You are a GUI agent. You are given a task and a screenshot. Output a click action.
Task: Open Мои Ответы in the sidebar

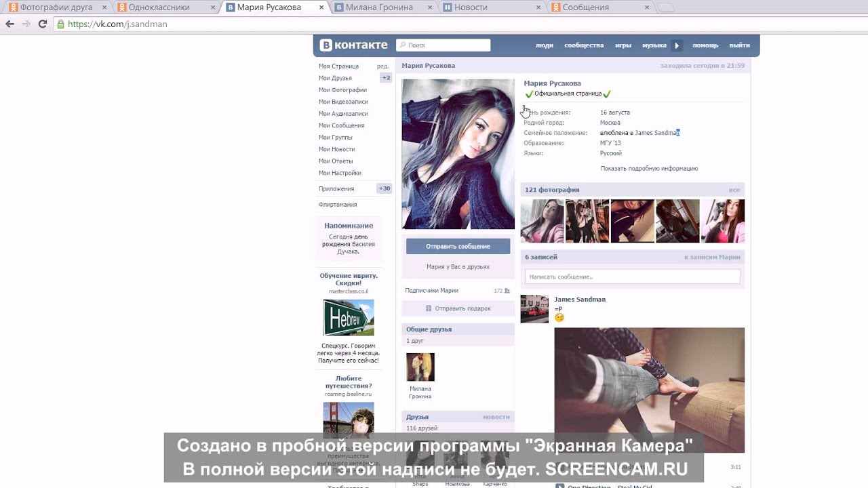(336, 161)
